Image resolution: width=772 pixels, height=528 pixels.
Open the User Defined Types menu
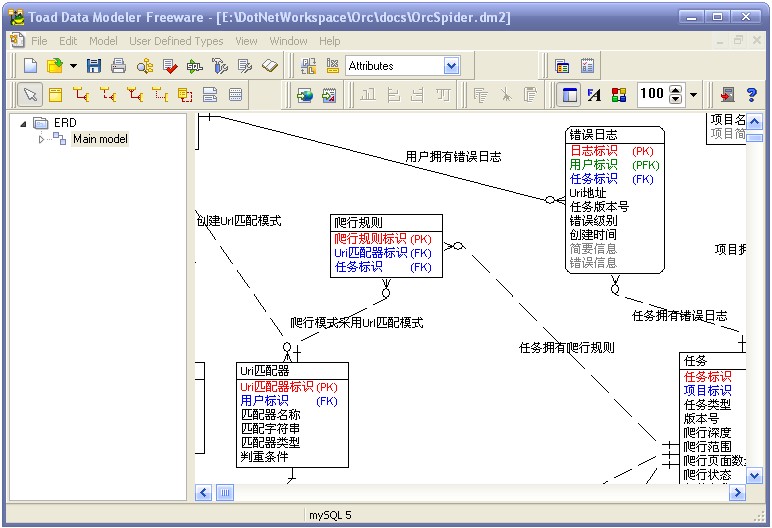pyautogui.click(x=176, y=41)
